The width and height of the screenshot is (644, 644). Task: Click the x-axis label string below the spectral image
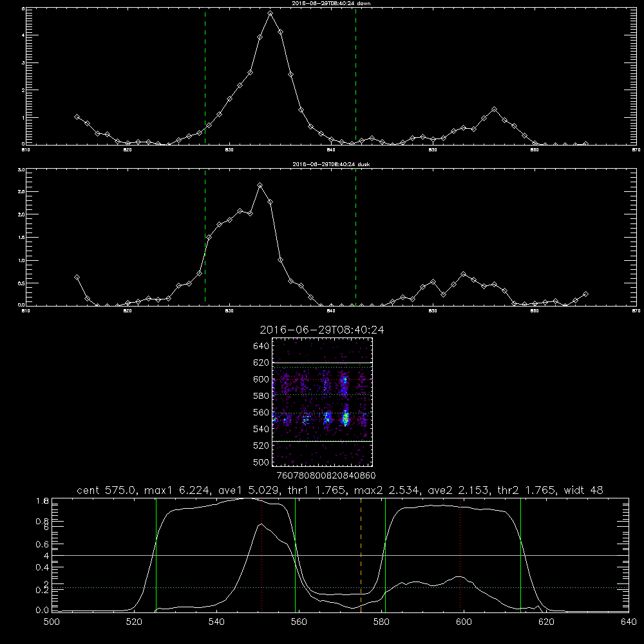pos(327,475)
